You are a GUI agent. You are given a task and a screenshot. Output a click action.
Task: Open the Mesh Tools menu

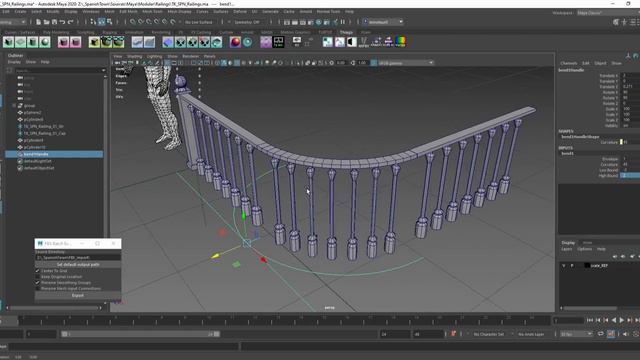(152, 12)
